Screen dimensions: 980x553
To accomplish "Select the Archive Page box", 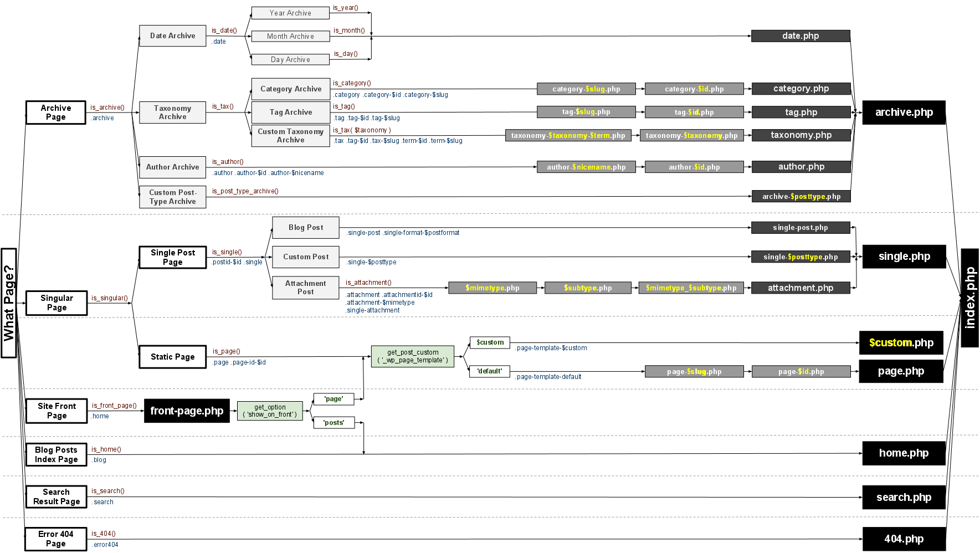I will point(55,112).
